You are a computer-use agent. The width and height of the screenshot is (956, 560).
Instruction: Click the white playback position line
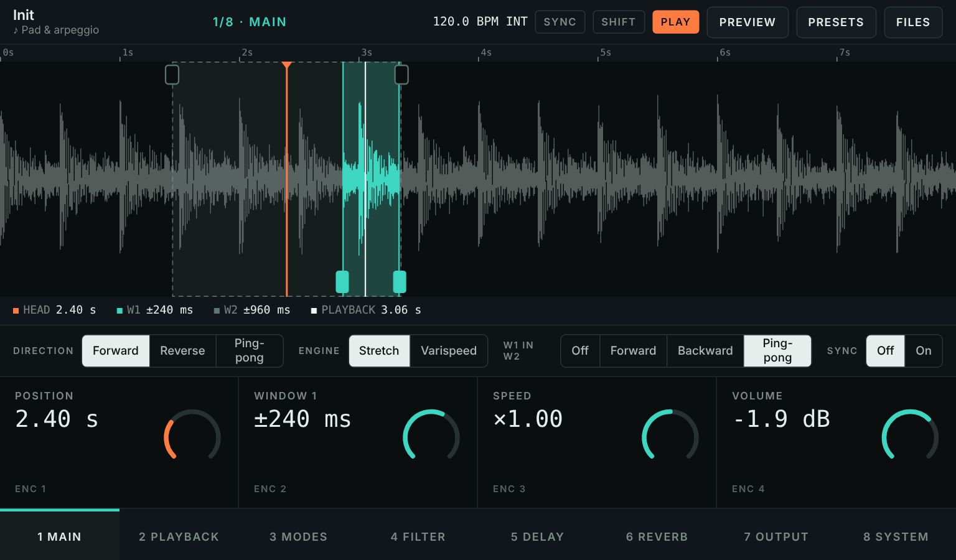click(365, 179)
